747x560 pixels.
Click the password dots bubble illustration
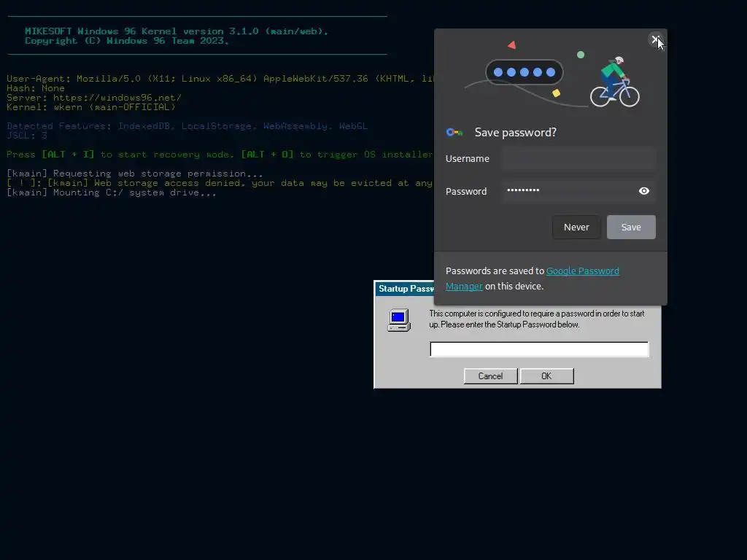coord(524,72)
